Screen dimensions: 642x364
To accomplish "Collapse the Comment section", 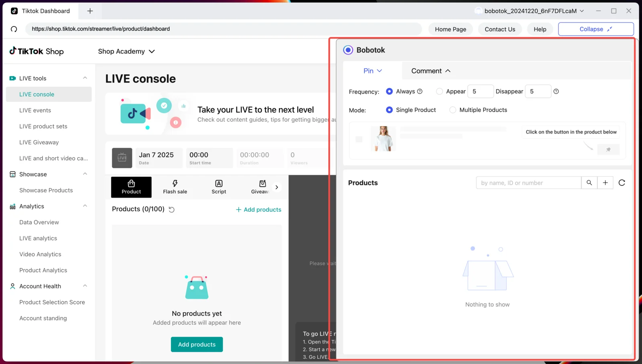I will tap(431, 71).
